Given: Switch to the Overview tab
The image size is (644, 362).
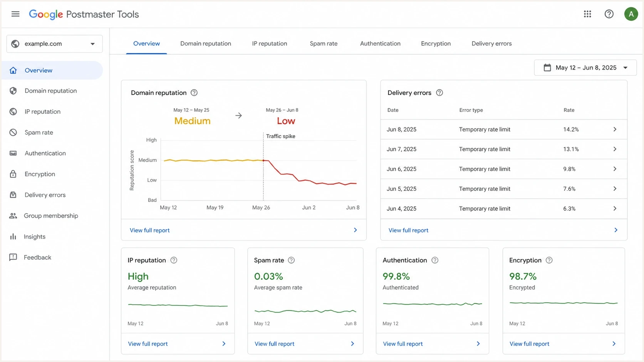Looking at the screenshot, I should tap(146, 43).
